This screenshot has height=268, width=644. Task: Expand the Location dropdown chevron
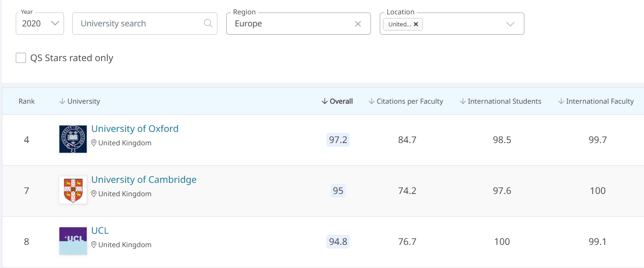[510, 24]
